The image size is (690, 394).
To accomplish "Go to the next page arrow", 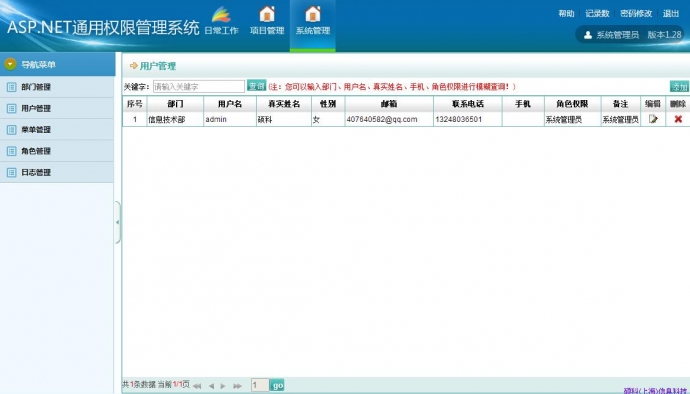I will (x=223, y=386).
